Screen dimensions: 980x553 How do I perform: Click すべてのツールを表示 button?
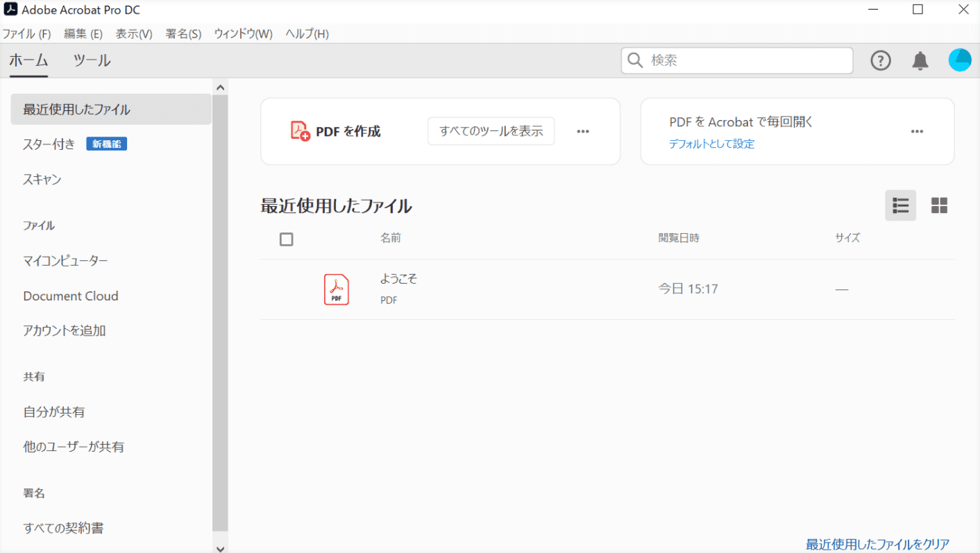point(491,131)
